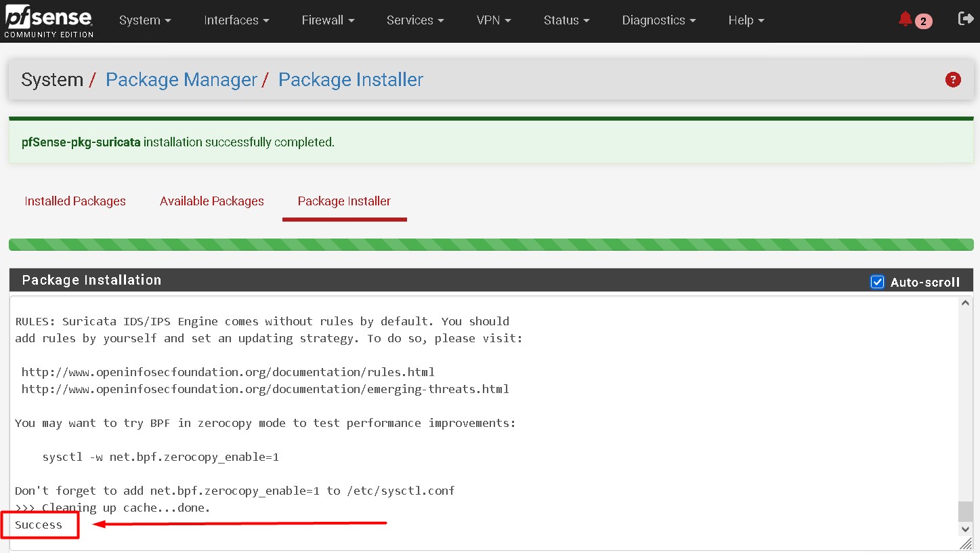Click the scrollbar up arrow
Image resolution: width=980 pixels, height=553 pixels.
point(964,302)
